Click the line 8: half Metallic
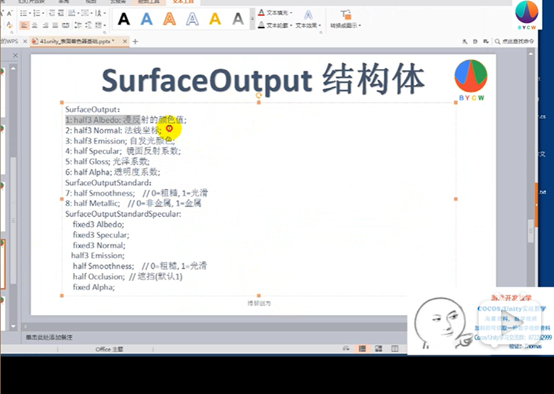The width and height of the screenshot is (554, 394). [x=133, y=204]
